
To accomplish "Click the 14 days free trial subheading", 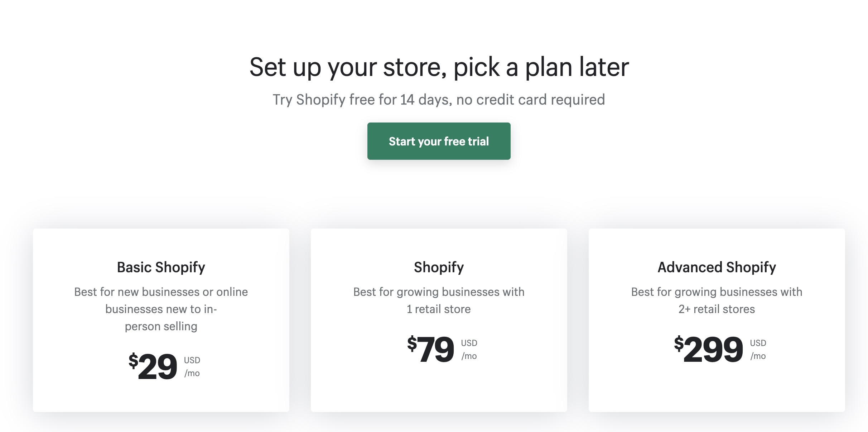I will [x=439, y=100].
